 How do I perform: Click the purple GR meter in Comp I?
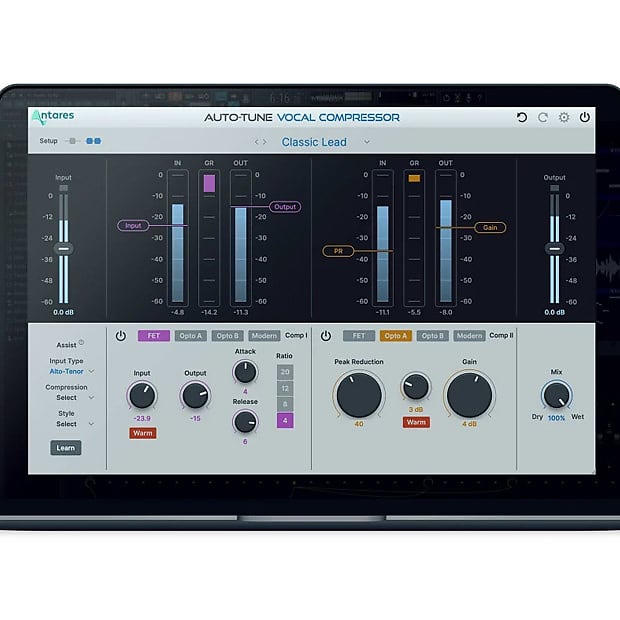(x=209, y=183)
